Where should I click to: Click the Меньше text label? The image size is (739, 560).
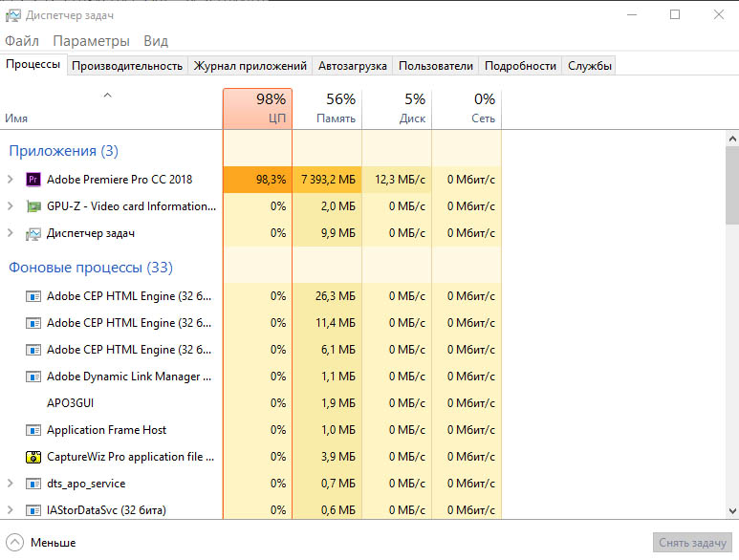(53, 543)
